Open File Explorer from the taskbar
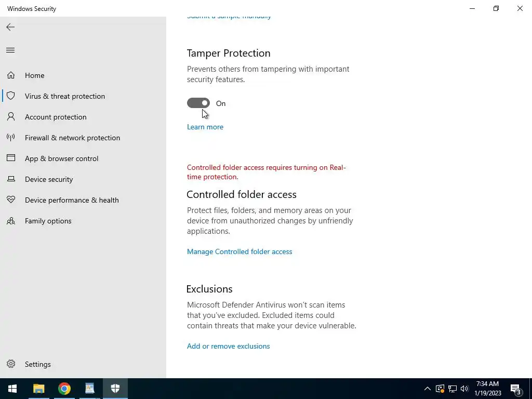This screenshot has height=399, width=532. click(38, 389)
